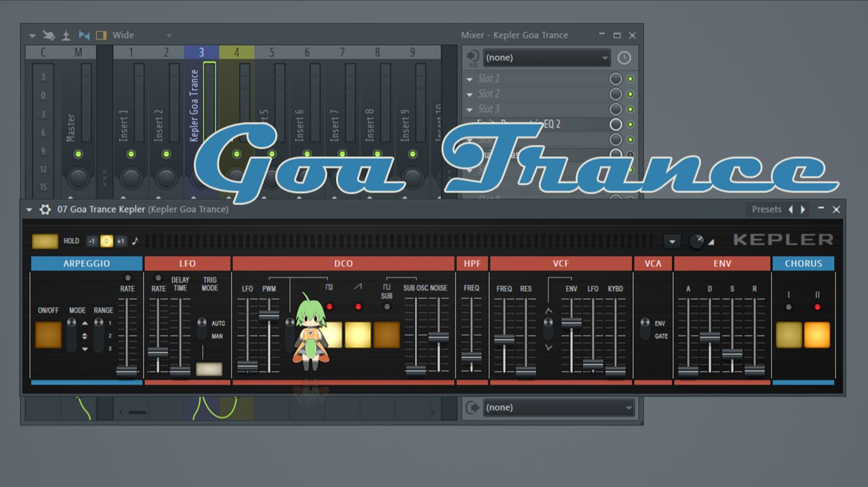Open the Kepler plugin gear settings
Screen dimensions: 868x487
coord(44,210)
